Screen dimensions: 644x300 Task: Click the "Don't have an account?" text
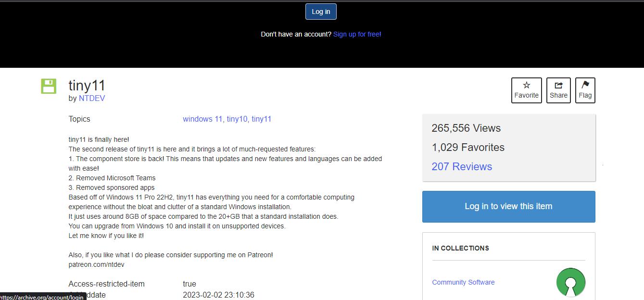(x=296, y=34)
